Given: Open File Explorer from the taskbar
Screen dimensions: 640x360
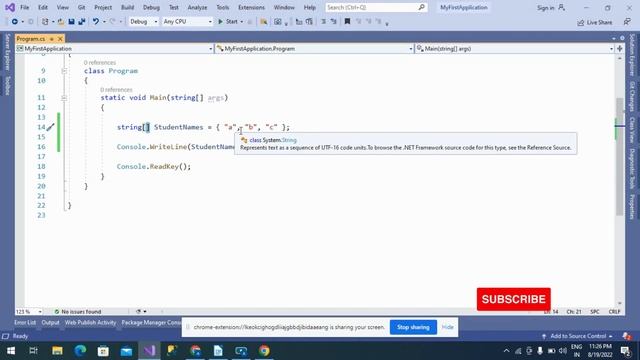Looking at the screenshot, I should 57,351.
